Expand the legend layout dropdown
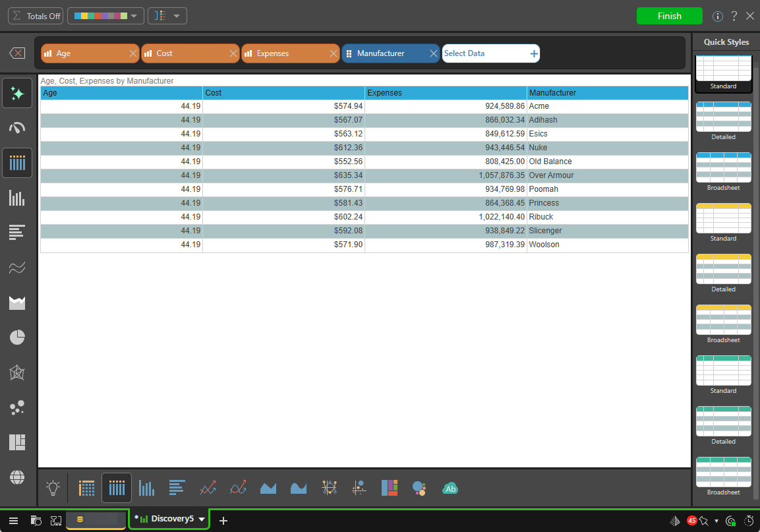Image resolution: width=760 pixels, height=532 pixels. pos(167,16)
